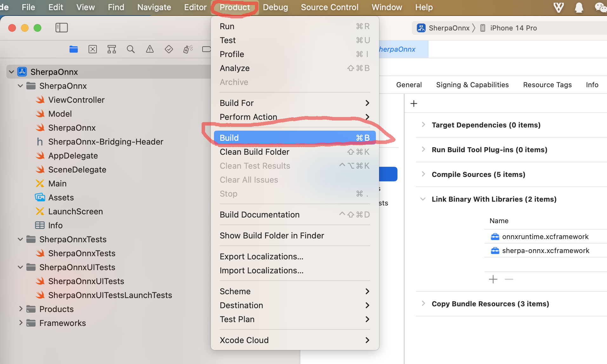Viewport: 607px width, 364px height.
Task: Expand the Products folder
Action: point(20,309)
